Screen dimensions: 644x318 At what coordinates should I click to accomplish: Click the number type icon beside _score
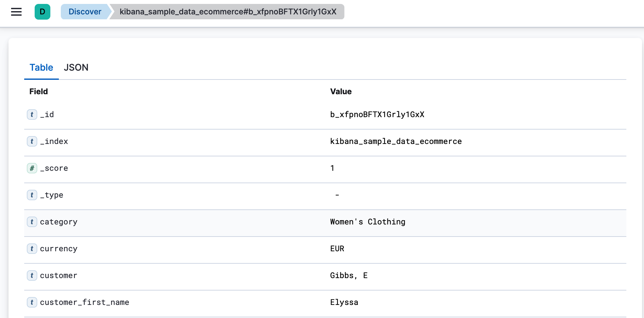coord(32,168)
